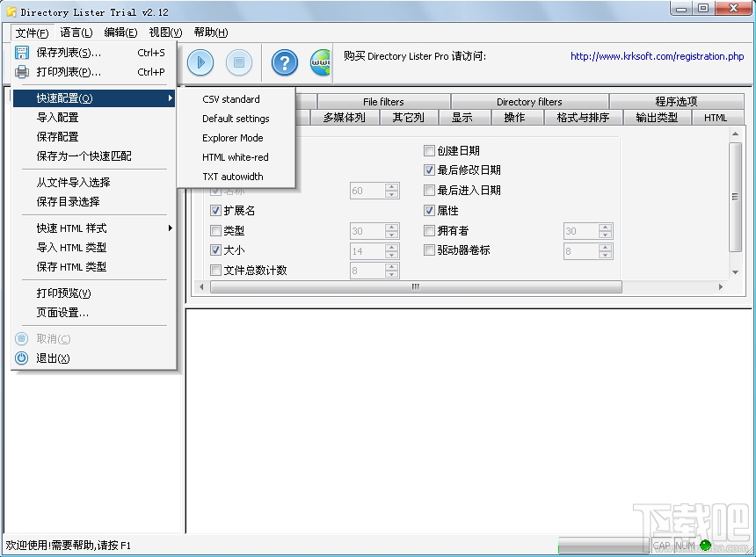This screenshot has height=557, width=756.
Task: Uncheck the 最后修改日期 checkbox
Action: [431, 170]
